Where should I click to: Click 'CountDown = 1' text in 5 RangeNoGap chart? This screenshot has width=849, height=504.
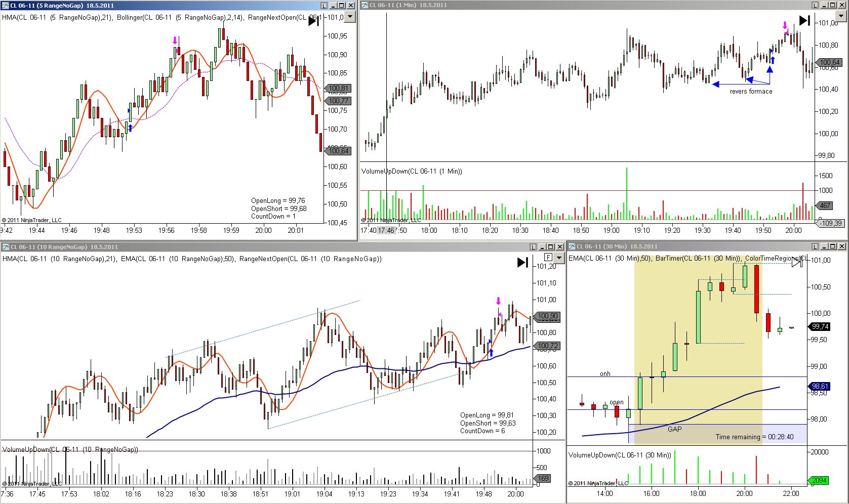(x=273, y=216)
